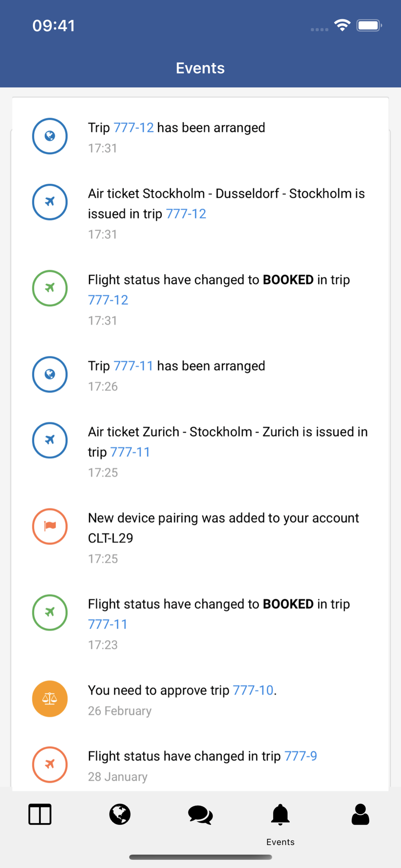Image resolution: width=401 pixels, height=868 pixels.
Task: Tap the red plane icon for trip 777-9
Action: [x=50, y=765]
